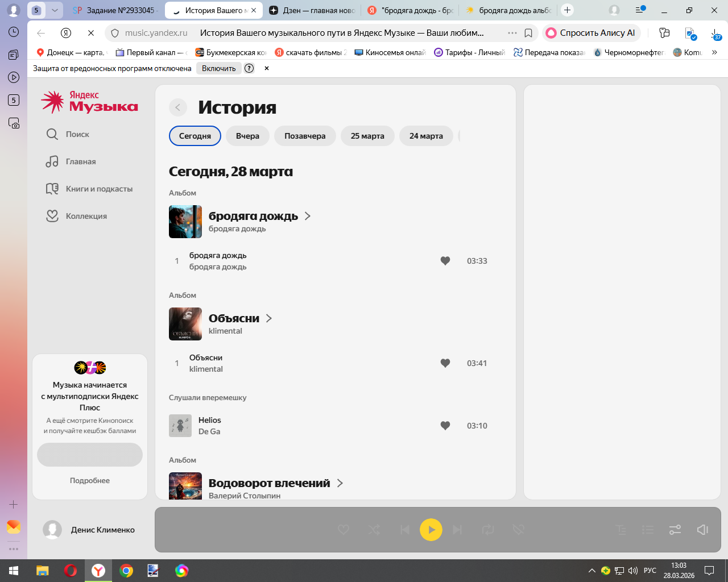The width and height of the screenshot is (728, 582).
Task: Expand the Водоворот влечений album chevron
Action: 340,483
